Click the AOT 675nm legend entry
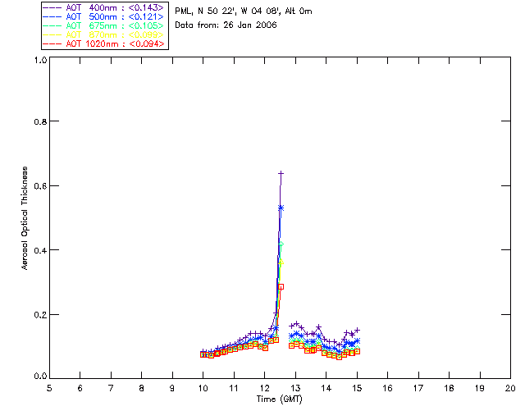The height and width of the screenshot is (420, 525). [103, 25]
